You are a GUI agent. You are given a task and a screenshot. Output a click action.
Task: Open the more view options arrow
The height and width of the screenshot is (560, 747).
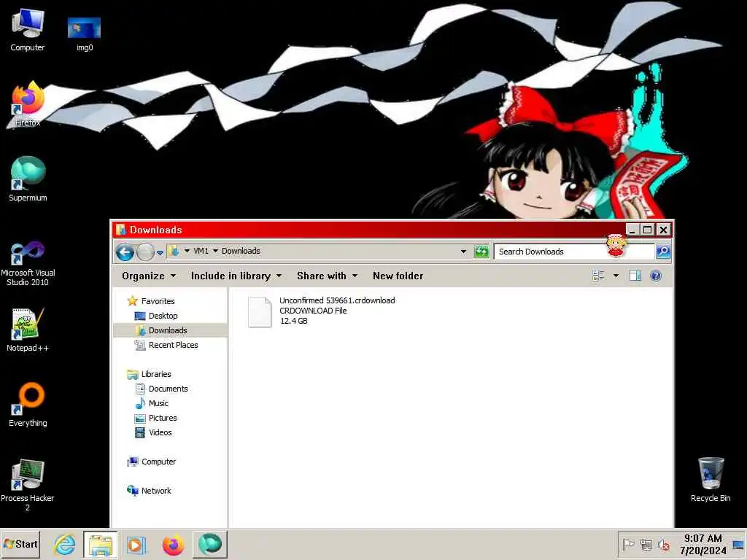(616, 276)
